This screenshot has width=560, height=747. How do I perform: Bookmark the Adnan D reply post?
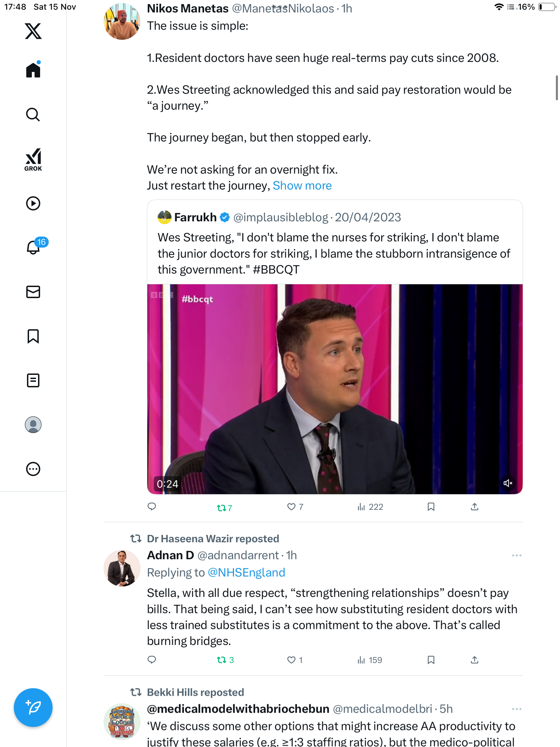[x=431, y=660]
